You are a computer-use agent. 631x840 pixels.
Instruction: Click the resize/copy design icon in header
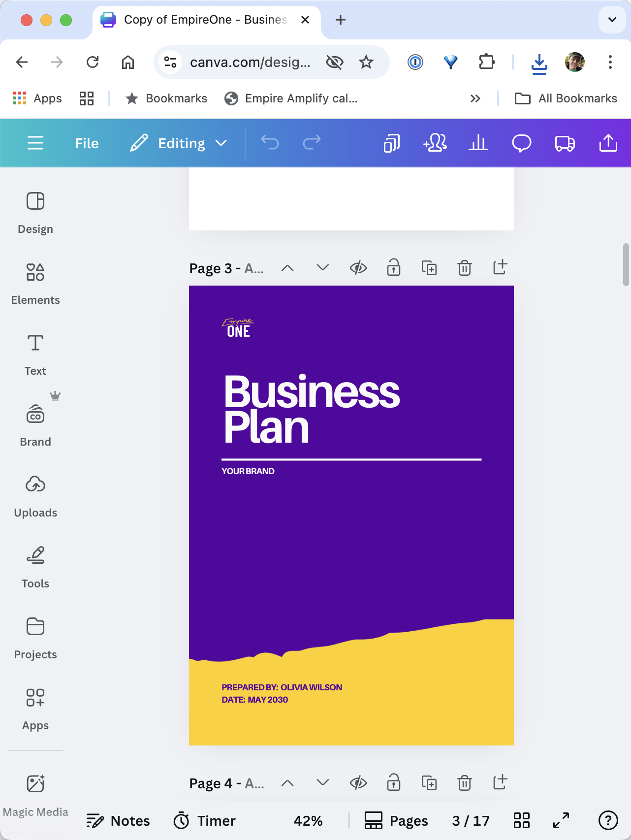tap(392, 143)
